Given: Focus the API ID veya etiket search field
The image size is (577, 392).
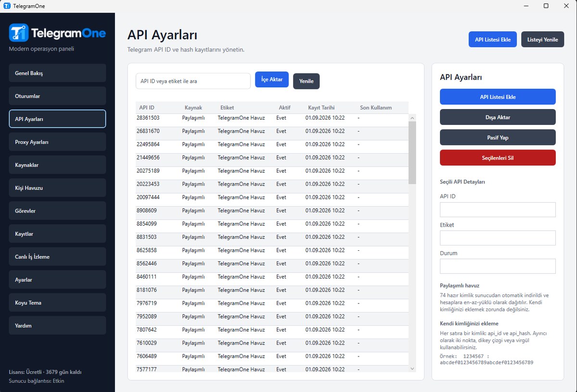Looking at the screenshot, I should point(193,81).
